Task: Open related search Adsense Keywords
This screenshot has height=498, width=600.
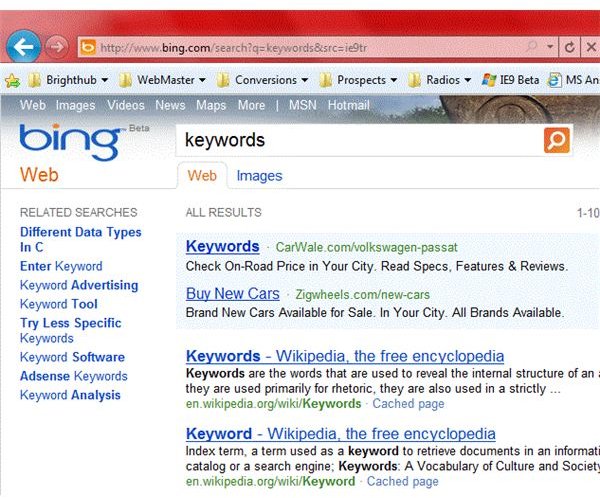Action: [x=74, y=376]
